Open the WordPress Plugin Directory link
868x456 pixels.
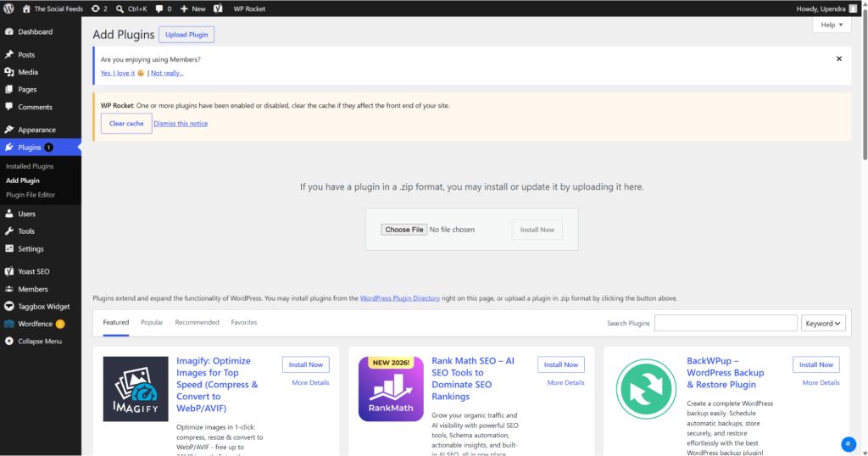400,298
